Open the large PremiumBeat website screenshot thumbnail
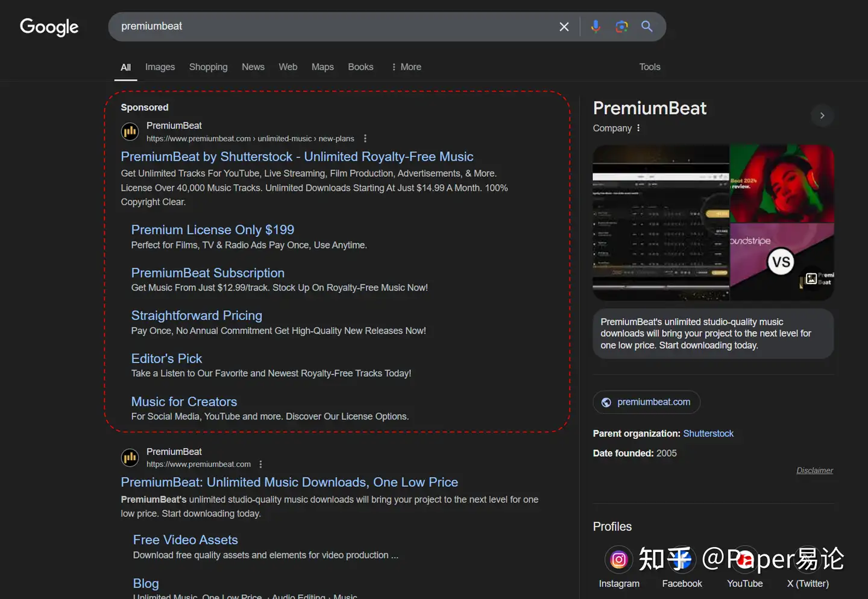The height and width of the screenshot is (599, 868). (x=661, y=223)
